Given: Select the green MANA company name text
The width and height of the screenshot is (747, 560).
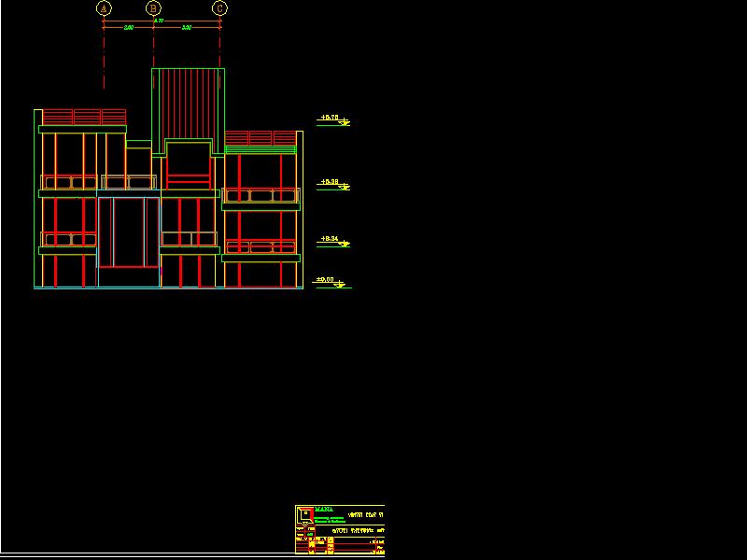Looking at the screenshot, I should pyautogui.click(x=325, y=511).
